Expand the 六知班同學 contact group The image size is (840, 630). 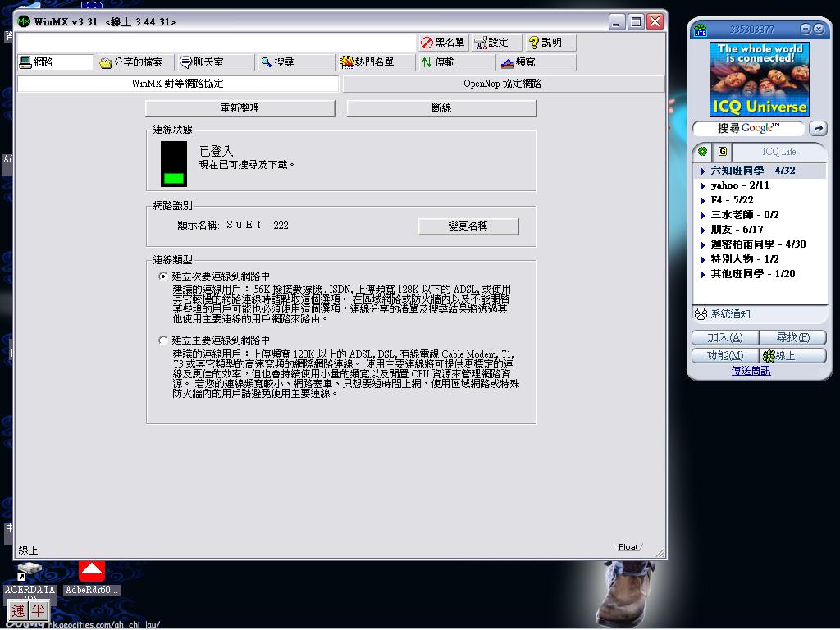[702, 171]
